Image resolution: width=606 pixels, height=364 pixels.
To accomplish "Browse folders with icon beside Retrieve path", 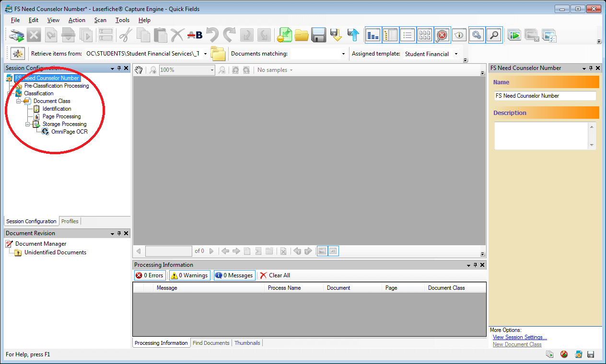I will click(x=218, y=54).
